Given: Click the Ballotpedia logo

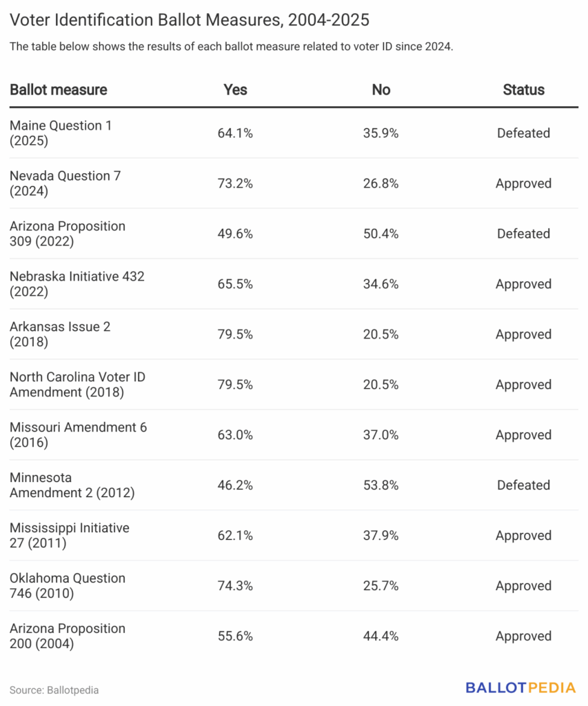Looking at the screenshot, I should 520,687.
